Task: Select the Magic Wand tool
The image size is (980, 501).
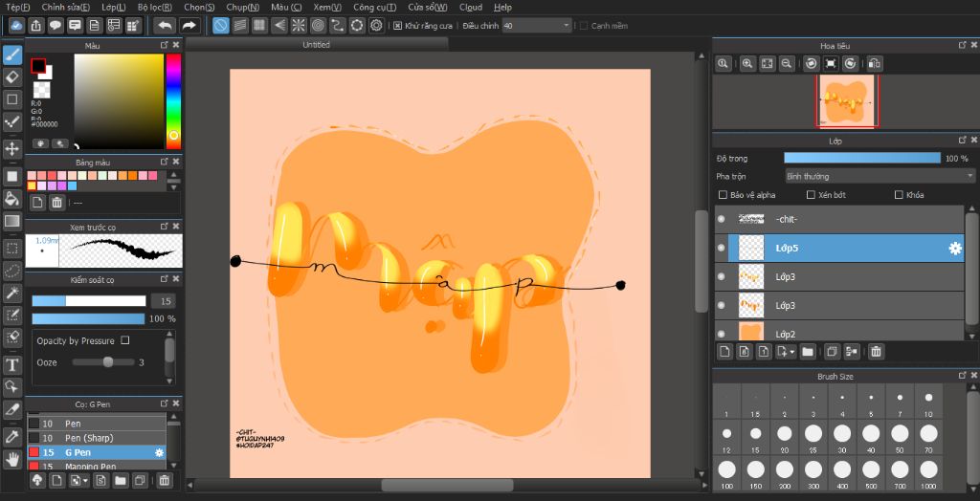Action: click(11, 293)
